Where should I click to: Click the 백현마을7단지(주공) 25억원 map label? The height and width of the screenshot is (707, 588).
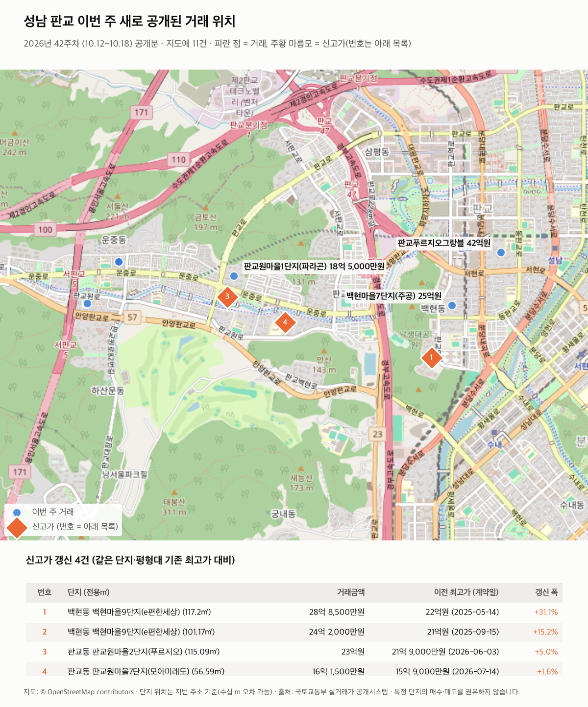[x=394, y=296]
